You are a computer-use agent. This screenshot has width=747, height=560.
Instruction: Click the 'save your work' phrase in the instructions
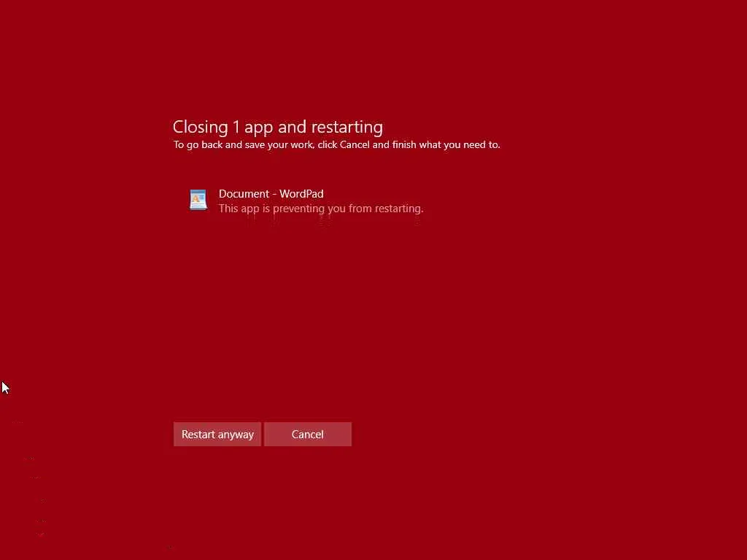pos(279,145)
